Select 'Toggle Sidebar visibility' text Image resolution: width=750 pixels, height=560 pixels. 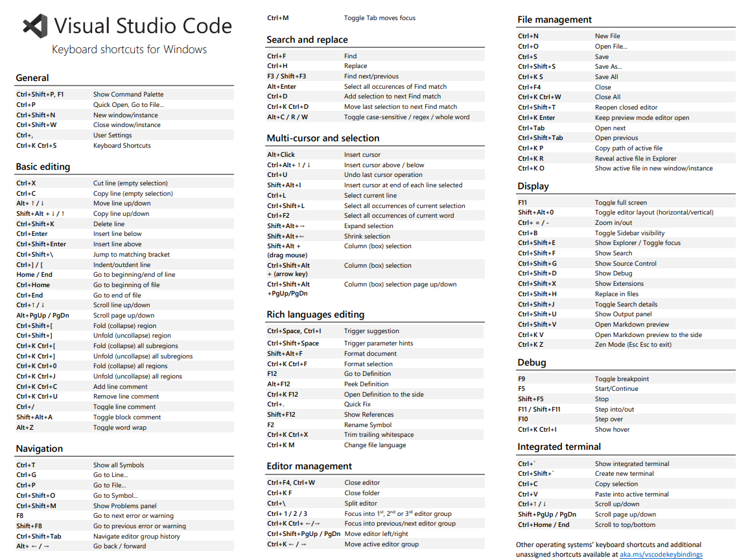(x=629, y=233)
